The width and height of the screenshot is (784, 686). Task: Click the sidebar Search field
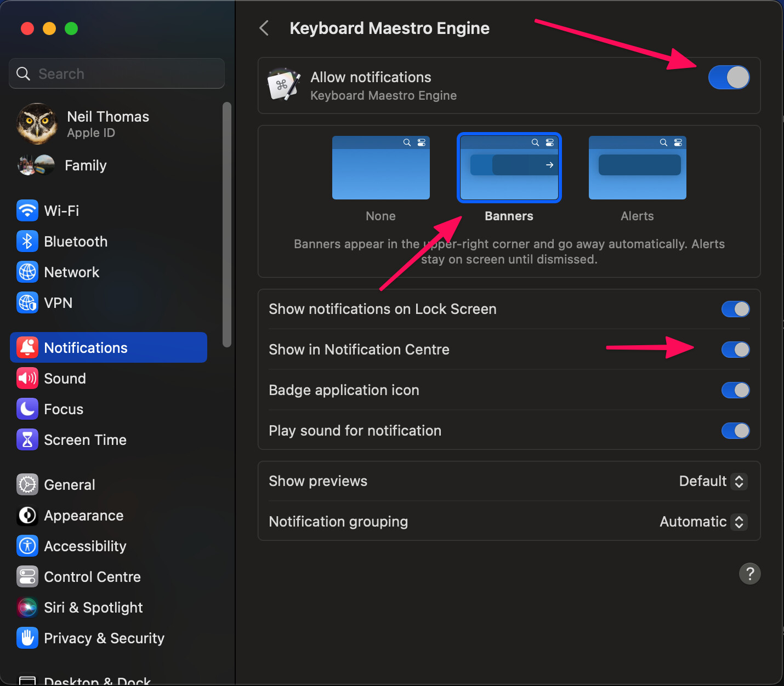pos(117,73)
